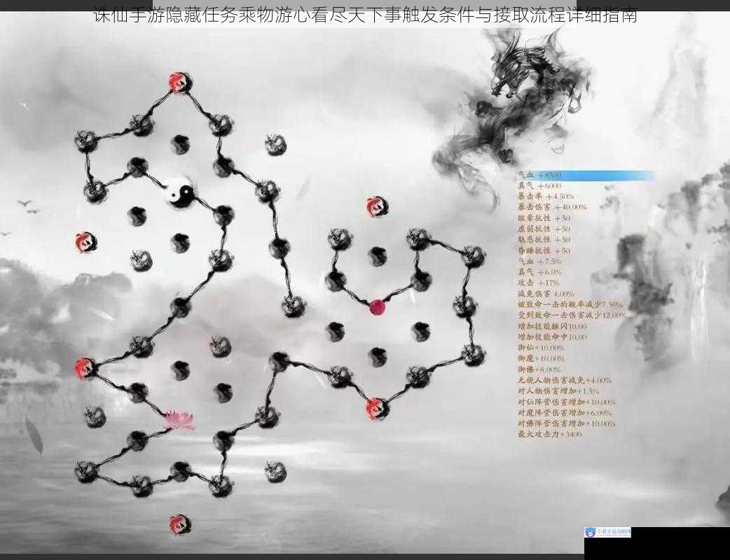Click the 昏睡抗性 +50 entry
This screenshot has width=730, height=560.
(x=544, y=251)
